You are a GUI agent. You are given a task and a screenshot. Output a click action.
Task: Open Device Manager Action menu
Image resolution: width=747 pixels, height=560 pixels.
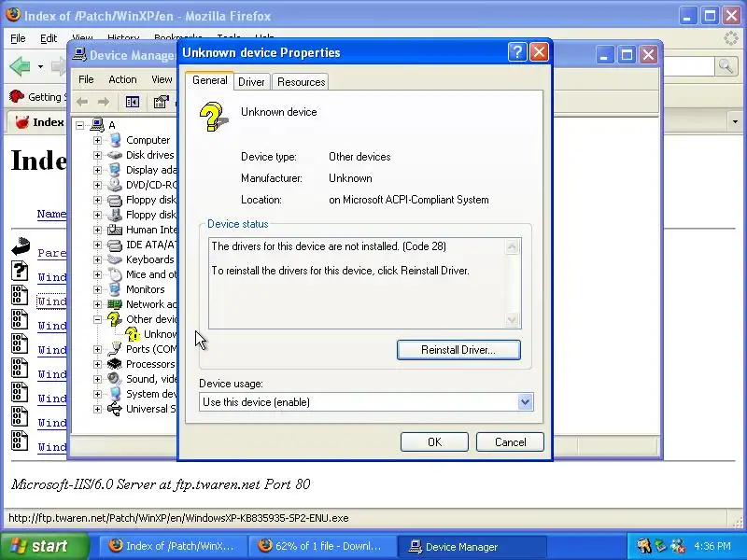click(122, 79)
